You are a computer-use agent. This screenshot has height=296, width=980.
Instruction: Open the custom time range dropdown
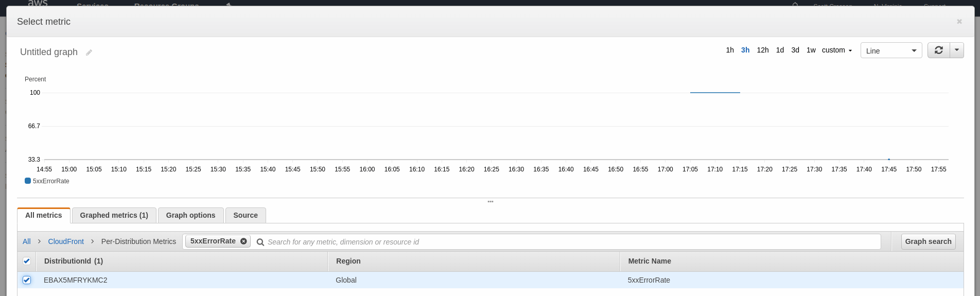(x=836, y=50)
